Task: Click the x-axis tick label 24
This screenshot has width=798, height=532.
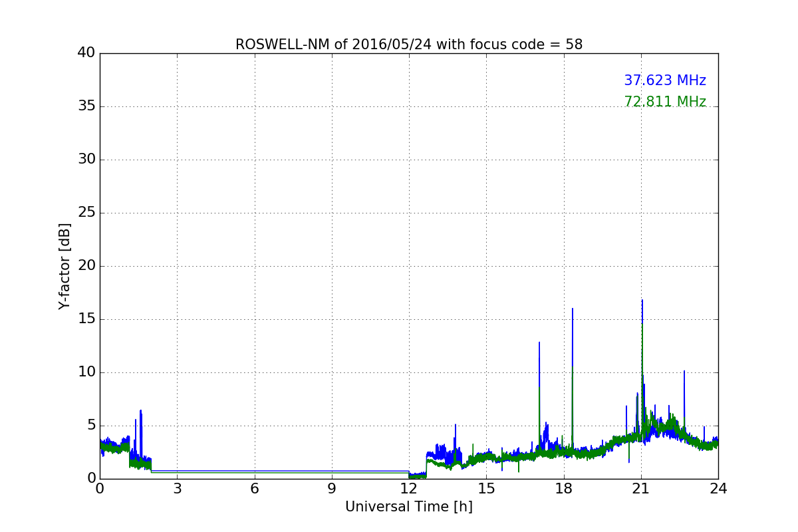Action: coord(718,489)
